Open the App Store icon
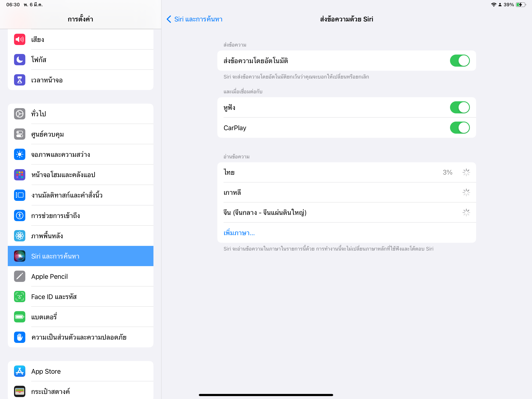The height and width of the screenshot is (399, 532). click(x=19, y=371)
